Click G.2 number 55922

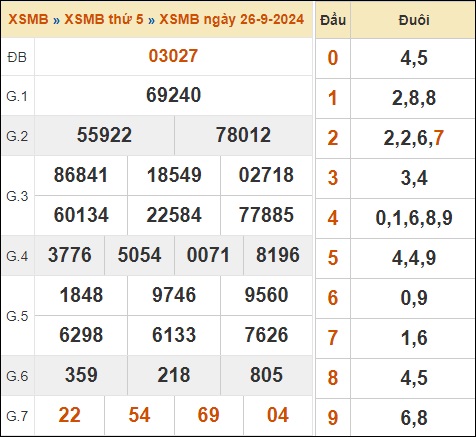[104, 135]
